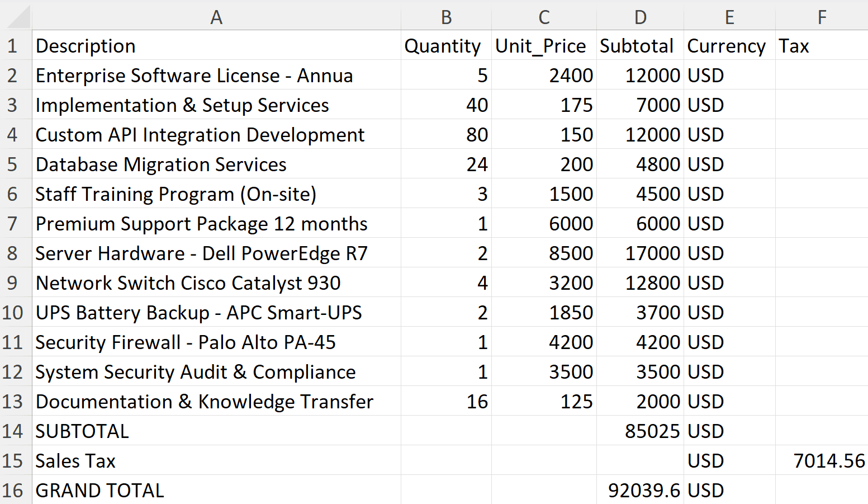Select column B header
The width and height of the screenshot is (868, 504).
pos(445,17)
